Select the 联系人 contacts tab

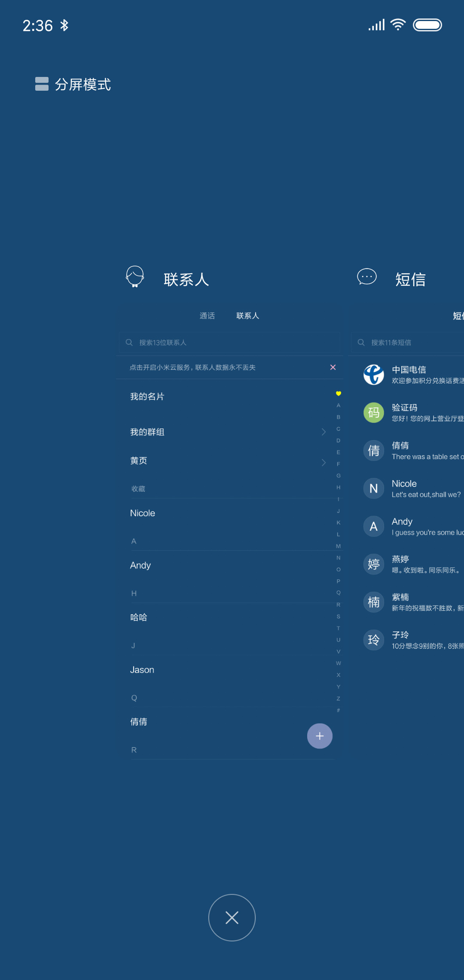coord(248,316)
